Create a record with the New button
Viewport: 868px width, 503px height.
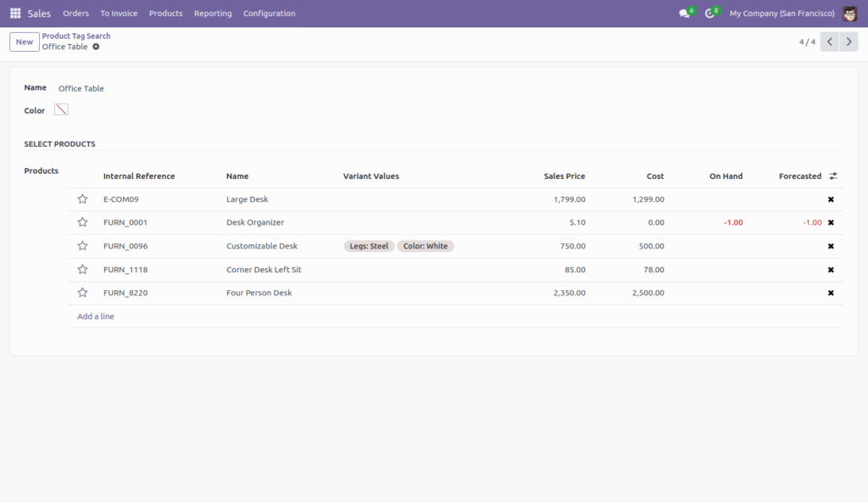tap(24, 41)
